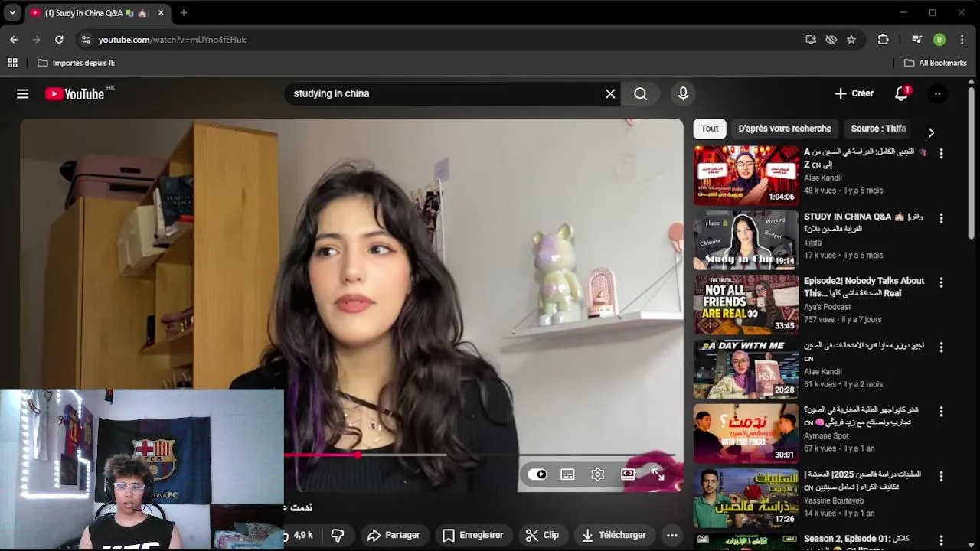Screen dimensions: 980x551
Task: Open the YouTube guide hamburger menu
Action: coord(22,93)
